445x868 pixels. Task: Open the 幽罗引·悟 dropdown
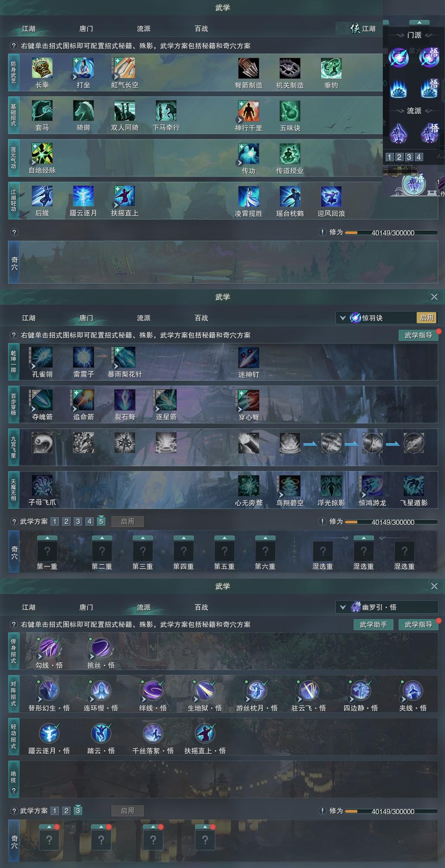point(343,607)
